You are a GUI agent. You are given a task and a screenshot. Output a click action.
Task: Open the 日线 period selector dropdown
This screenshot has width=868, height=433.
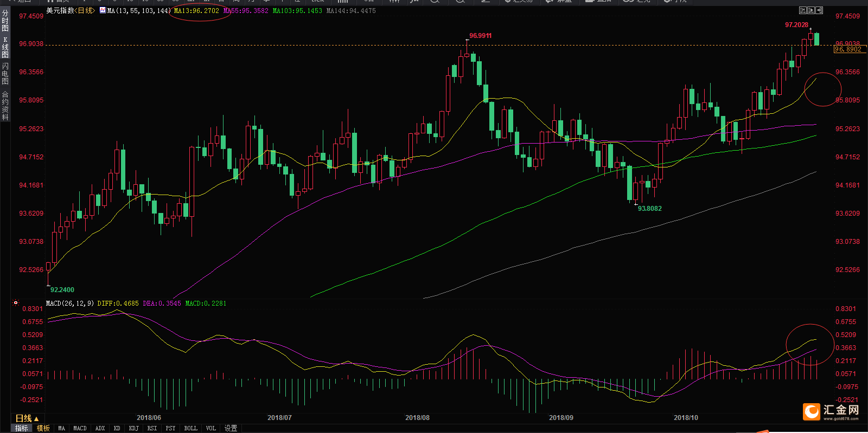coord(27,418)
